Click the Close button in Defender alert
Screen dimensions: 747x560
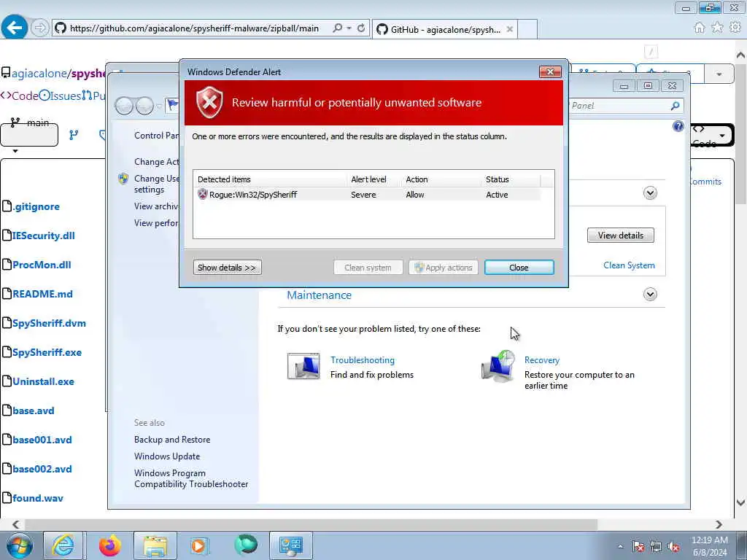(519, 268)
